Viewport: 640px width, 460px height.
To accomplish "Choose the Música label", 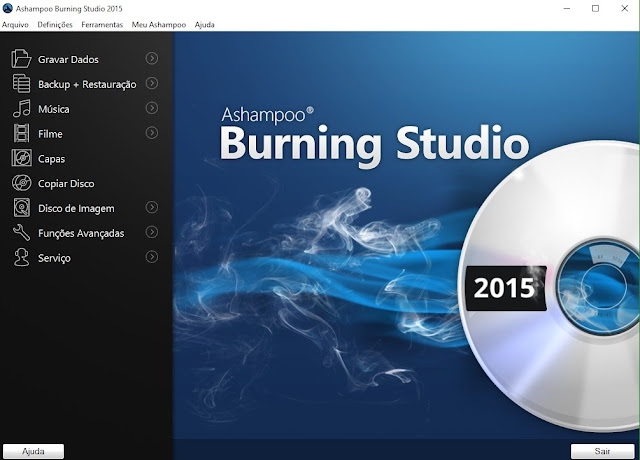I will tap(53, 109).
